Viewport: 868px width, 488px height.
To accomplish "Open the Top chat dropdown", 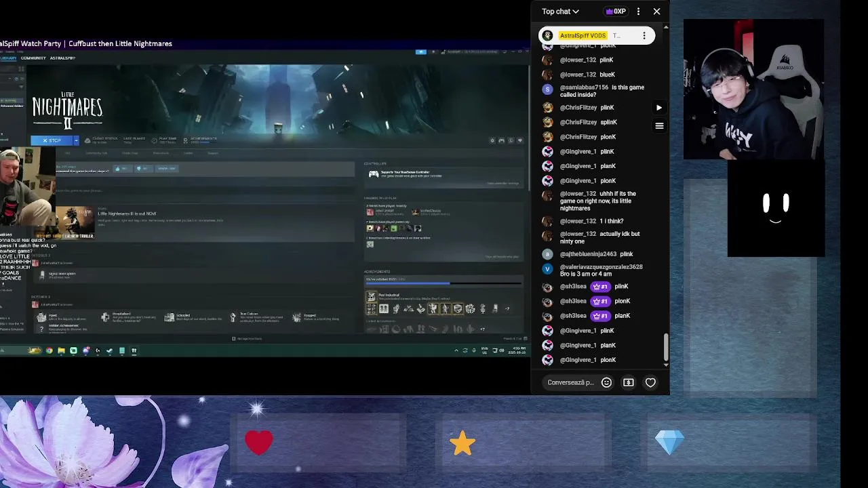I will (x=560, y=12).
